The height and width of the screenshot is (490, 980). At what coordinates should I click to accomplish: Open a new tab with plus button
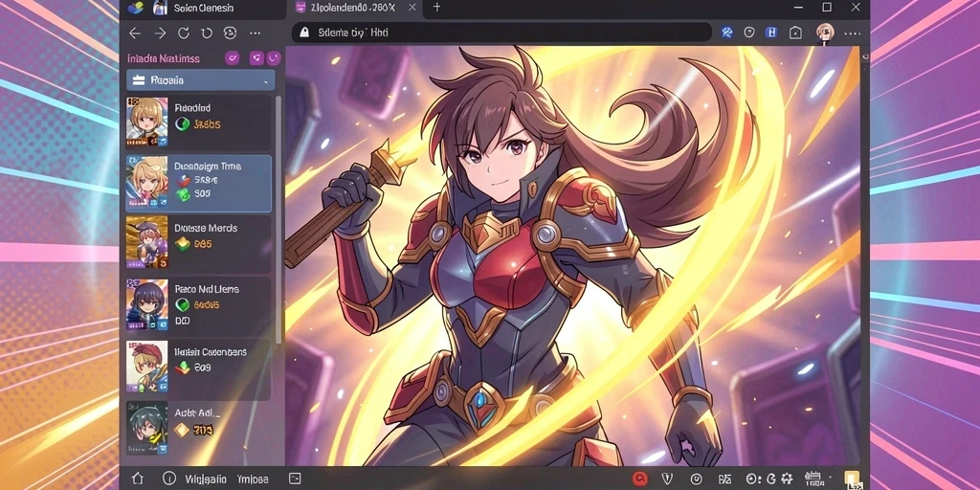point(436,8)
